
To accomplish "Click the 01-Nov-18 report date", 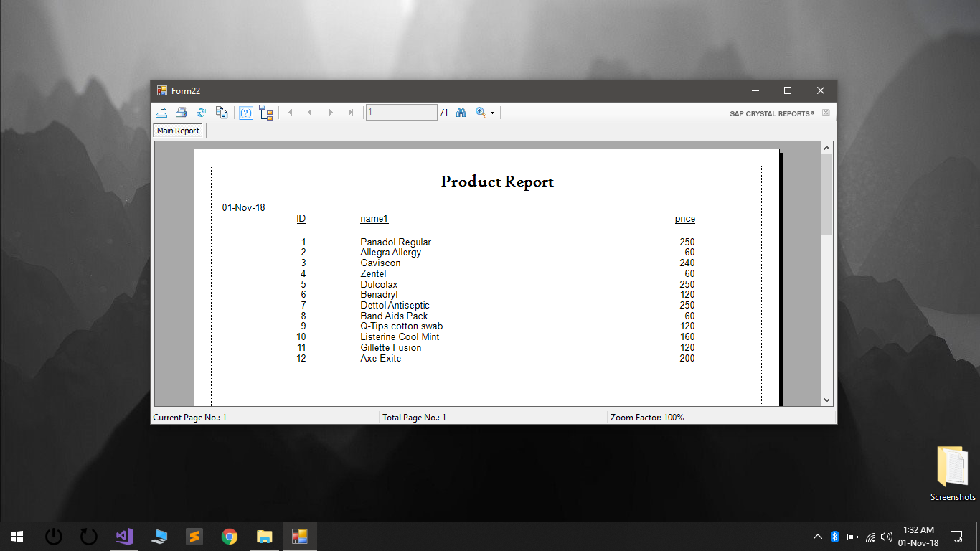I will [x=243, y=208].
